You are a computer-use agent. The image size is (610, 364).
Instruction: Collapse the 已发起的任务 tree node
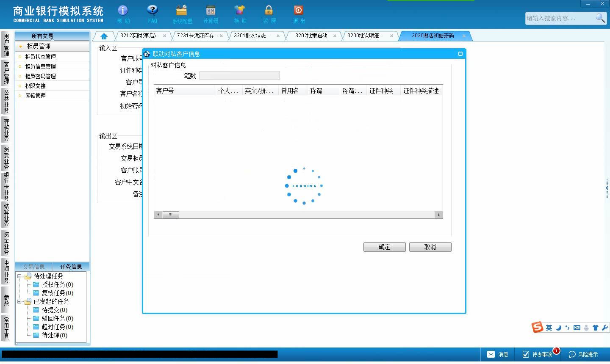tap(19, 302)
